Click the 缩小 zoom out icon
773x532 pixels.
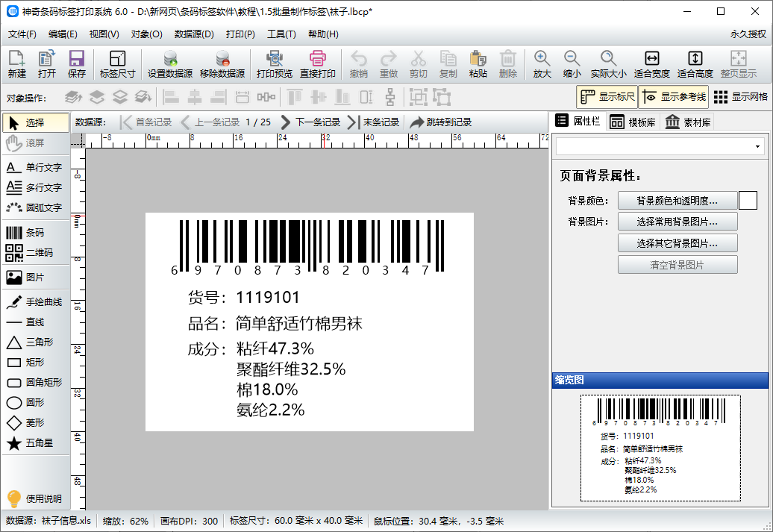[x=572, y=63]
